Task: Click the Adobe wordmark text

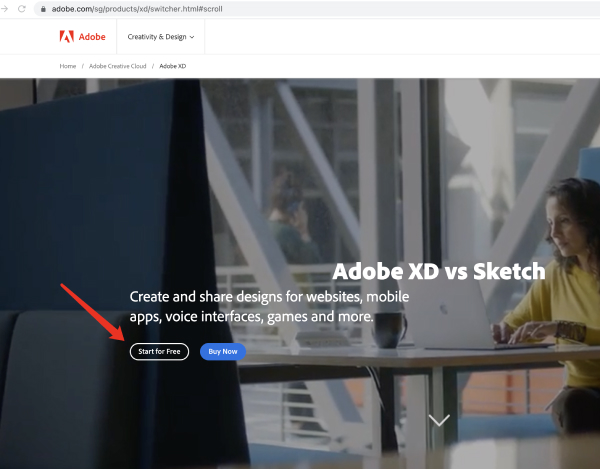Action: (92, 37)
